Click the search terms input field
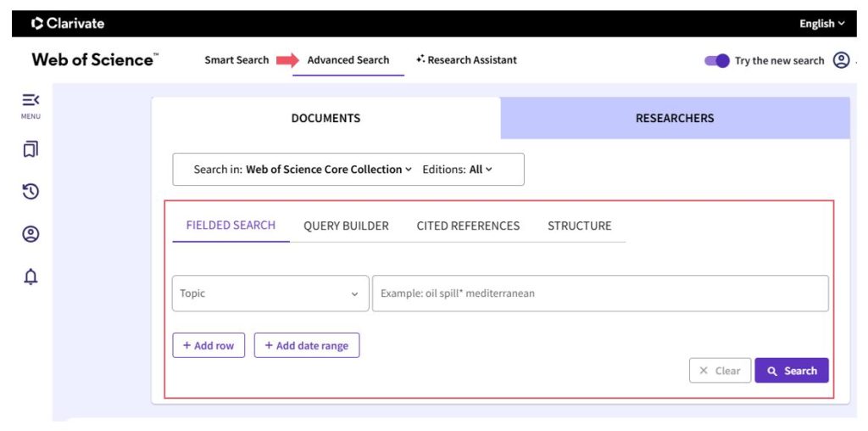This screenshot has width=868, height=431. click(600, 294)
